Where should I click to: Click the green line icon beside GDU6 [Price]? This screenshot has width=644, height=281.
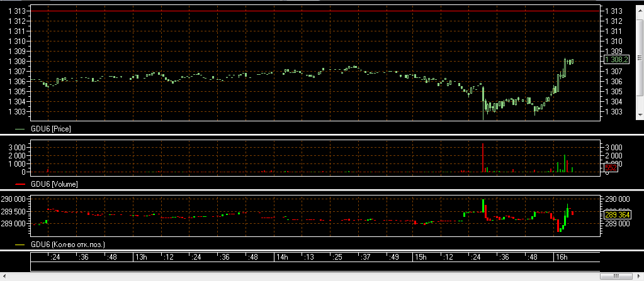(x=20, y=129)
